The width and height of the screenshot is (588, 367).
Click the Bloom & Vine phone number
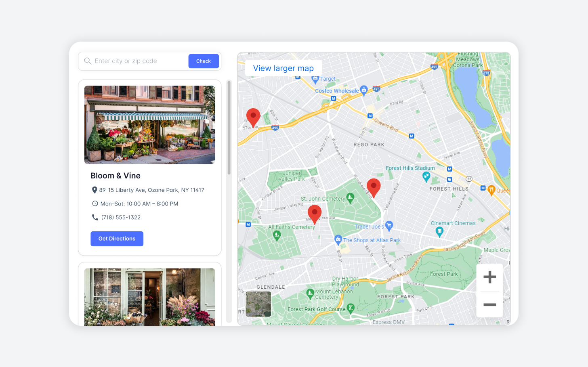121,217
